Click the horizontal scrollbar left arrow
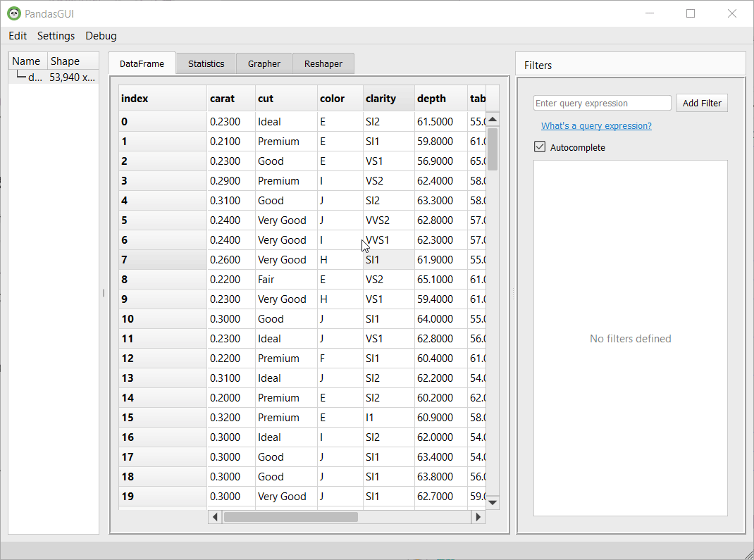 (215, 517)
